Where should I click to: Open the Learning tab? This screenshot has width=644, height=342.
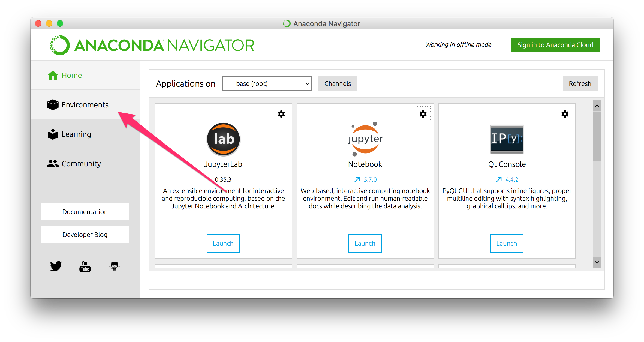tap(76, 134)
